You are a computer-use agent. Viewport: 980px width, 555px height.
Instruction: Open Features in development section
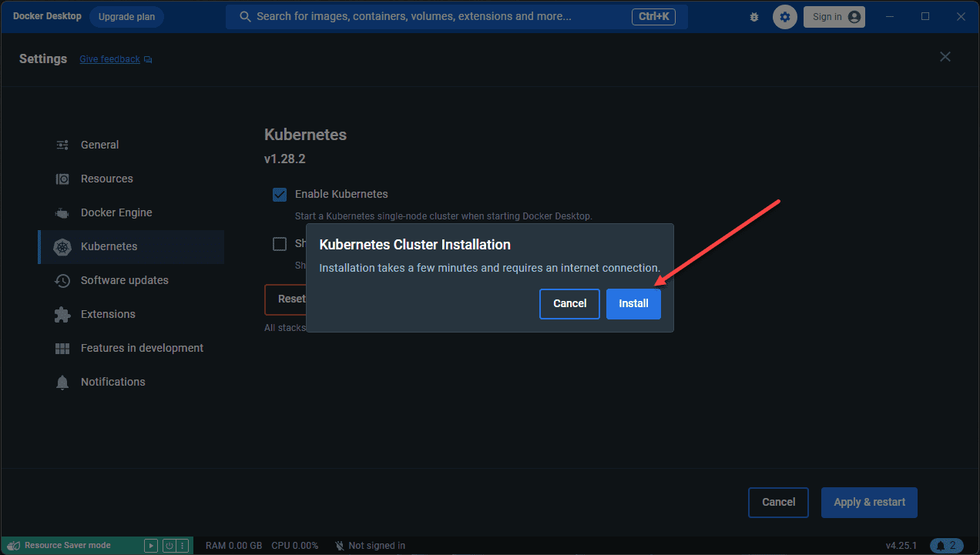(x=131, y=348)
